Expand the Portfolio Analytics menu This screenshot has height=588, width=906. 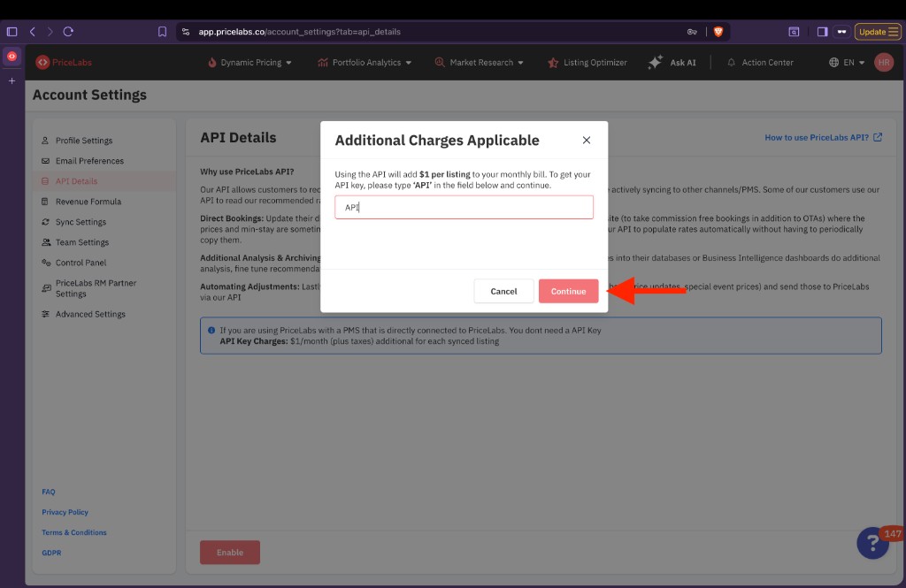(364, 63)
